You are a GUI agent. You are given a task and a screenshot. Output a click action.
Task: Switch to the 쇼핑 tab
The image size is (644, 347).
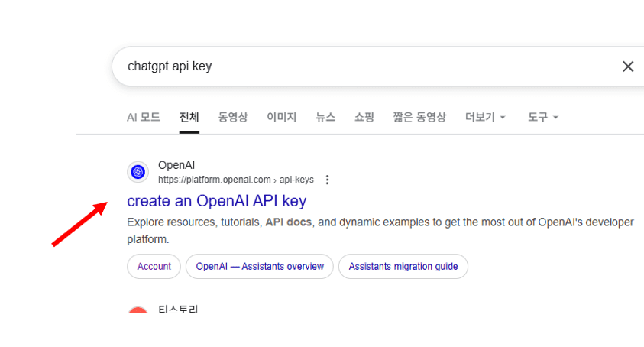tap(364, 117)
